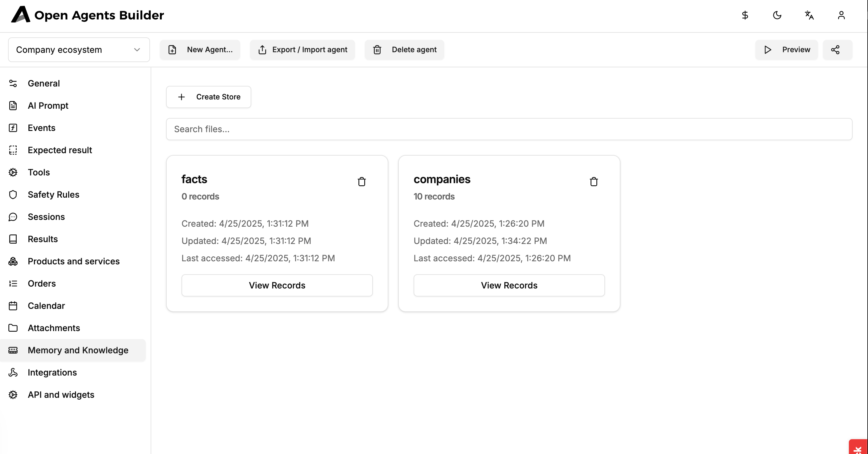Select 'Created: 4/25/2025, 1:26:20 PM' text
The image size is (868, 454).
tap(479, 224)
